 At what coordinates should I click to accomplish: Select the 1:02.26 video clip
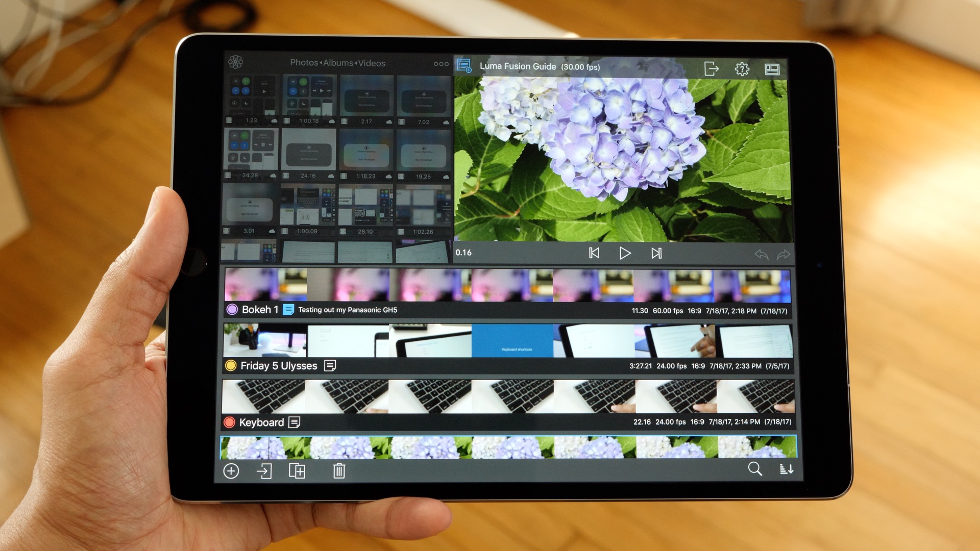[x=423, y=210]
